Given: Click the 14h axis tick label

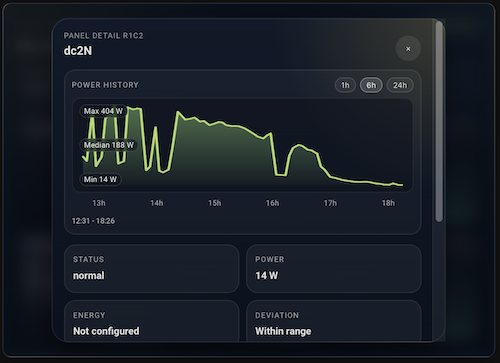Looking at the screenshot, I should 157,203.
